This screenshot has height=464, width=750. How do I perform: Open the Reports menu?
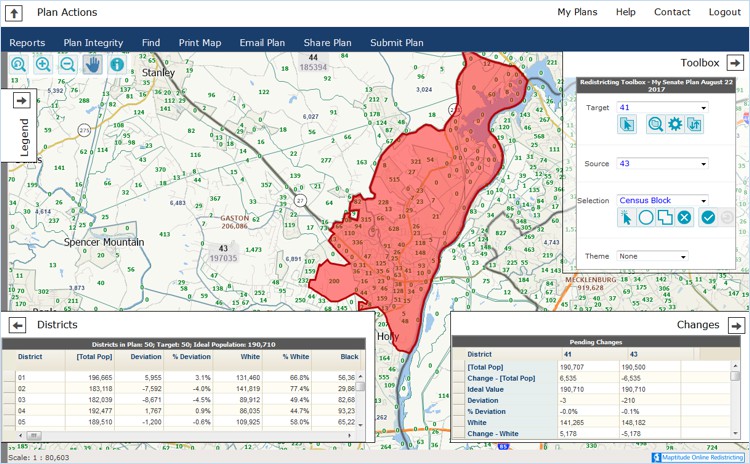click(x=27, y=43)
